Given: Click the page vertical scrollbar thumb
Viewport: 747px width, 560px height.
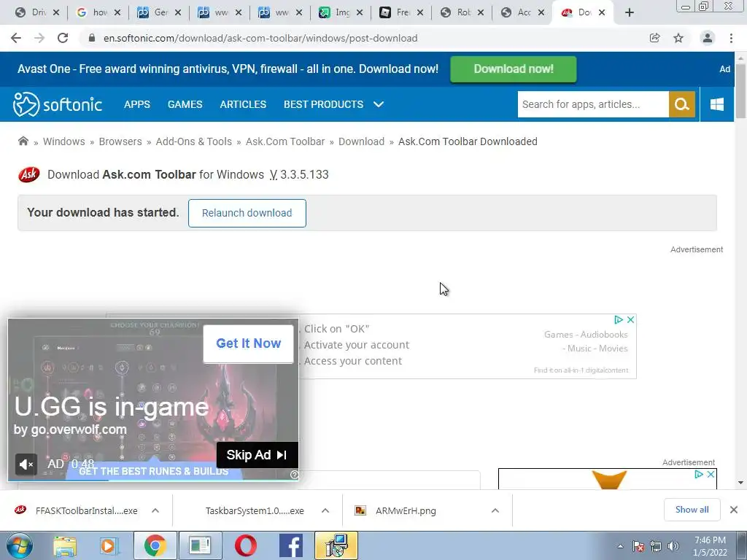Looking at the screenshot, I should tap(740, 90).
